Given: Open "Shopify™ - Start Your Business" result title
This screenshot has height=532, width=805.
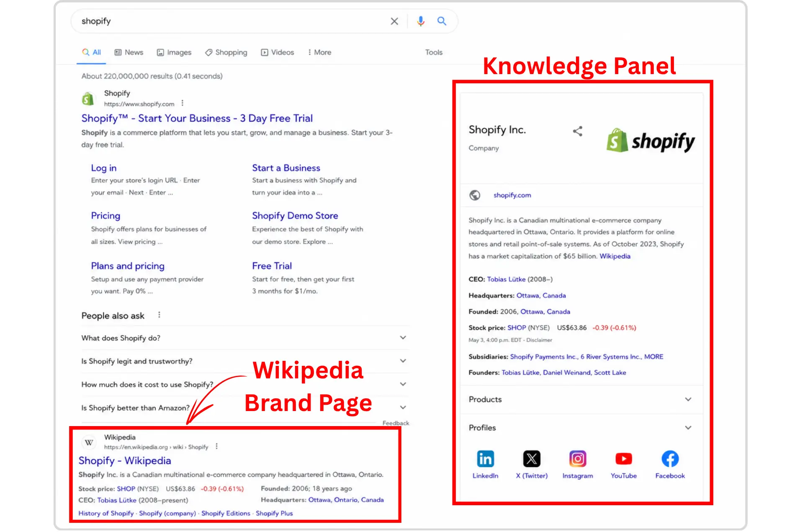Looking at the screenshot, I should pos(197,118).
